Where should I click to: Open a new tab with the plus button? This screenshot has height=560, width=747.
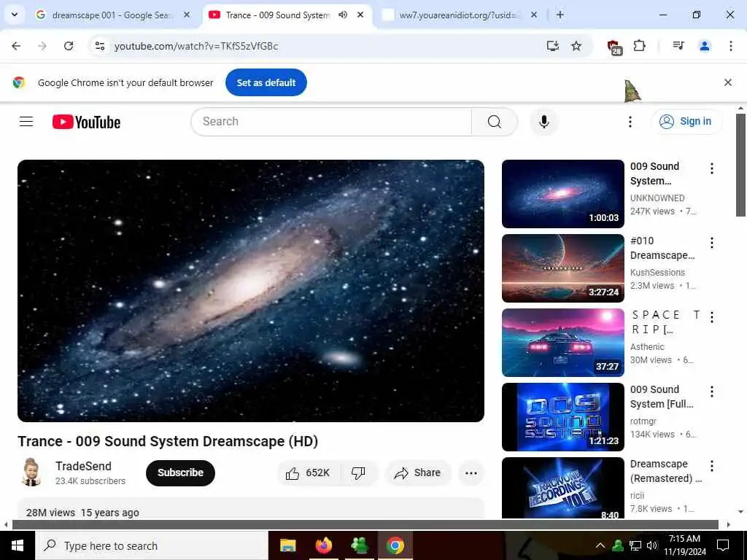coord(560,15)
